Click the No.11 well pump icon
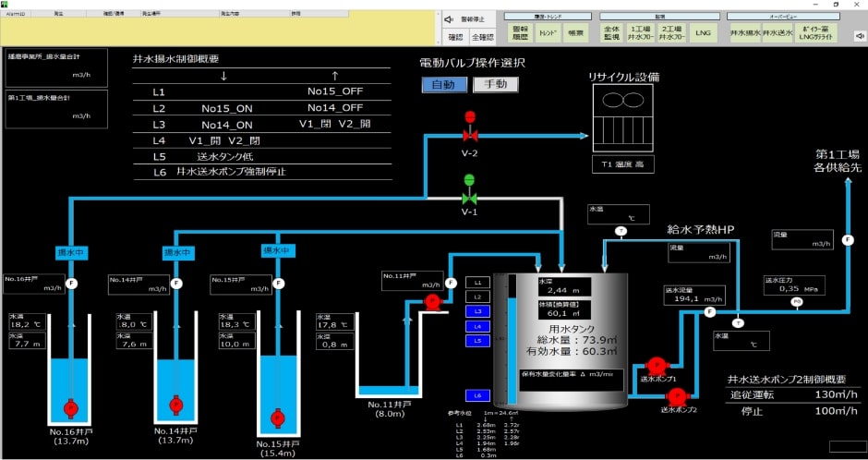Viewport: 868px width, 460px height. (x=432, y=300)
